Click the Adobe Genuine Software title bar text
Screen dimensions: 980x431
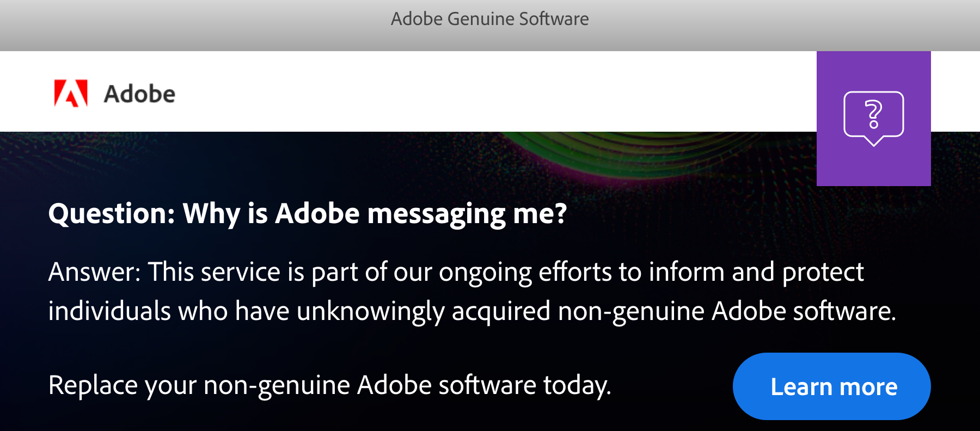pos(489,19)
